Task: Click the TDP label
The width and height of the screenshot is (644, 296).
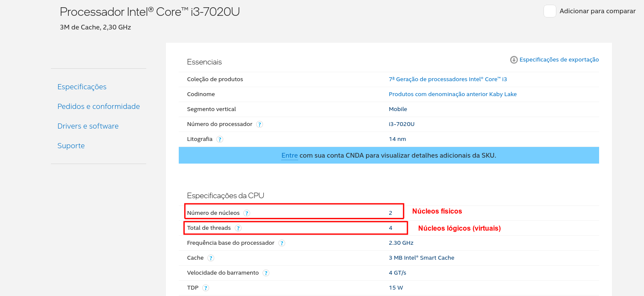Action: (x=193, y=288)
